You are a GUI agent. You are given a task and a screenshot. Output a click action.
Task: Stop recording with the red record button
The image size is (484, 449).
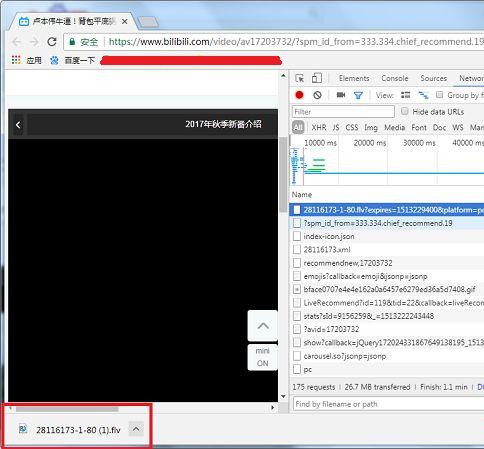[299, 95]
